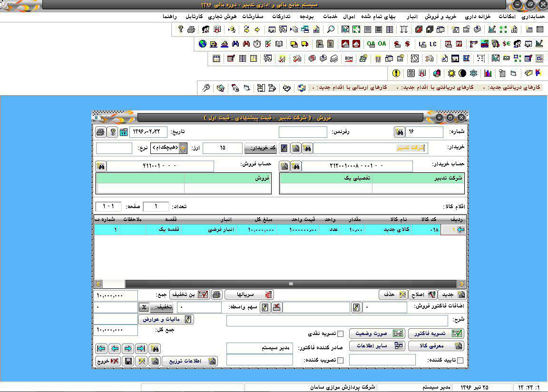Open the حسابداری menu

533,17
